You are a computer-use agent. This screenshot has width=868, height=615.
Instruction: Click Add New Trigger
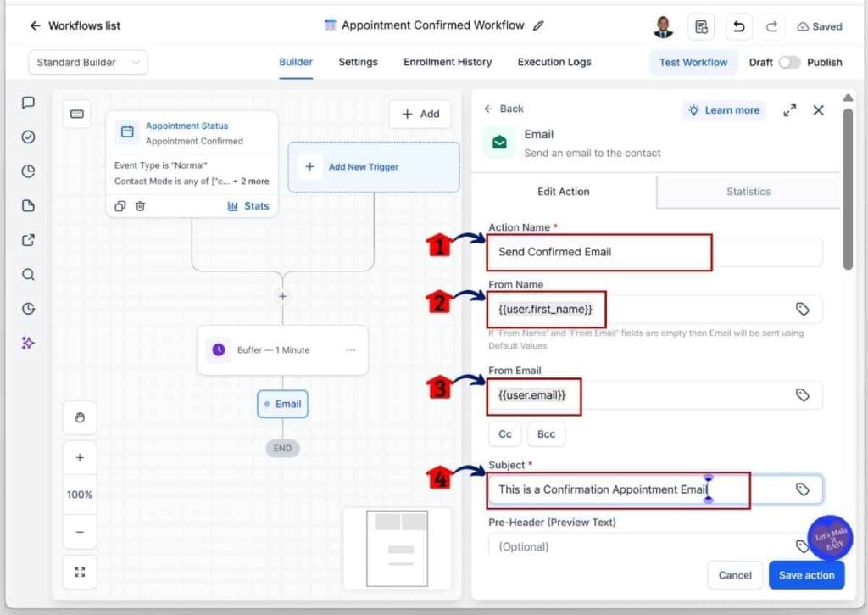coord(374,167)
